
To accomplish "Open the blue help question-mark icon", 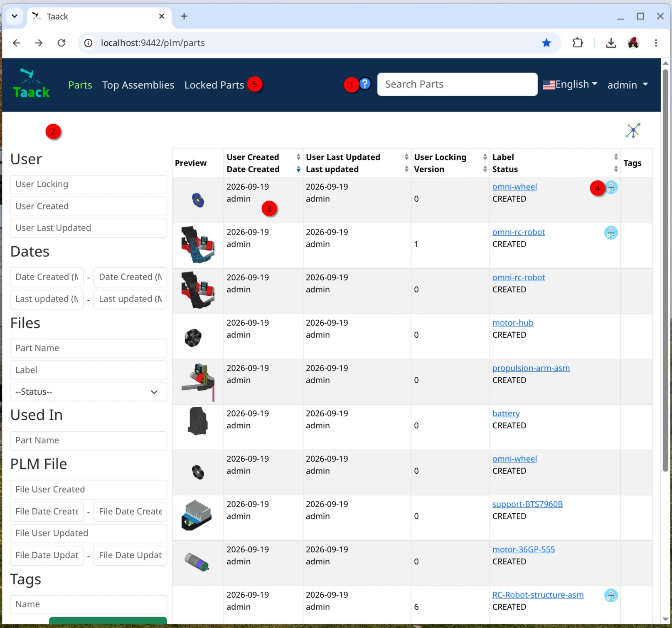I will pyautogui.click(x=365, y=84).
